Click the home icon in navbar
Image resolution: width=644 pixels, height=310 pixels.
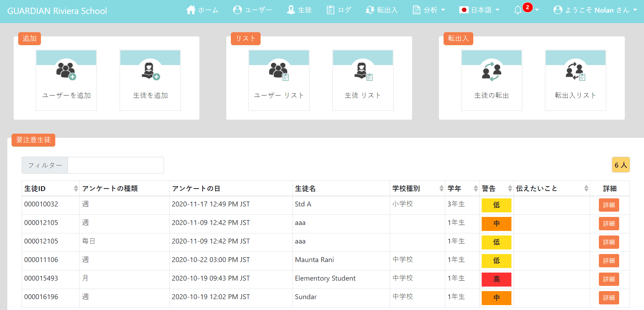click(x=191, y=10)
